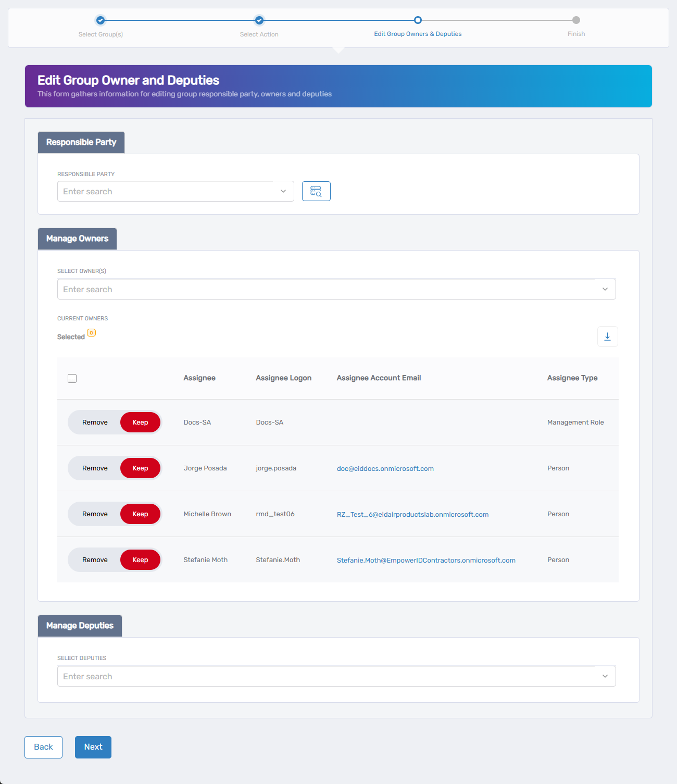Set Jorge Posada to Remove
Viewport: 677px width, 784px height.
(x=95, y=468)
